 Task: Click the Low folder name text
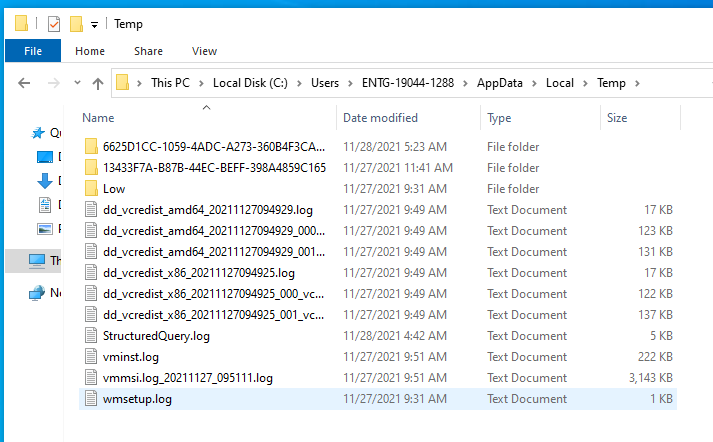(x=114, y=189)
